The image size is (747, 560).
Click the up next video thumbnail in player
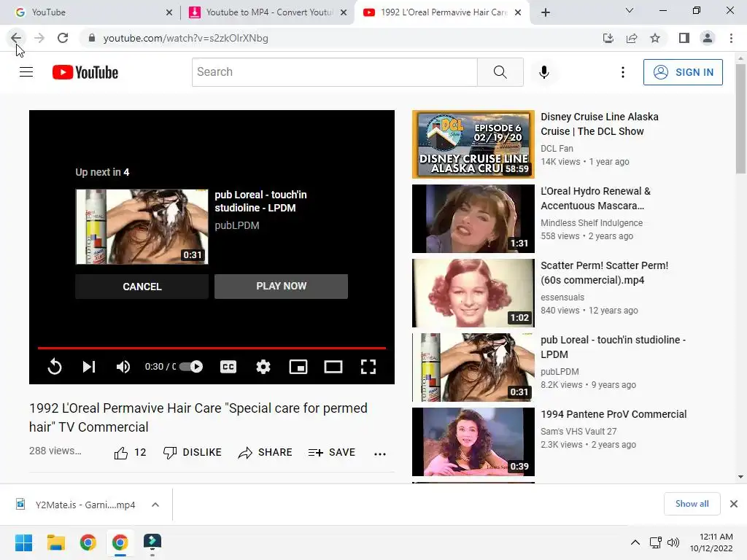(x=142, y=227)
